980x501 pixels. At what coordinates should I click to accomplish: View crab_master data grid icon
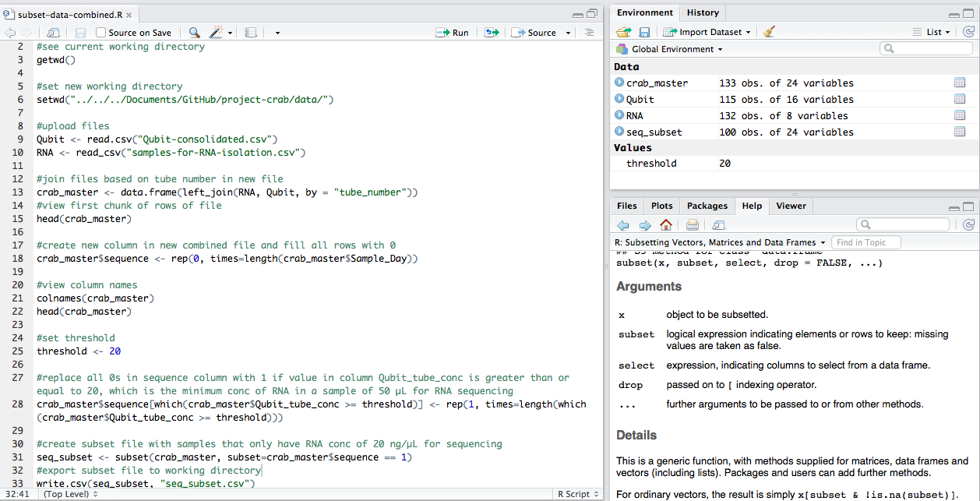pyautogui.click(x=959, y=83)
